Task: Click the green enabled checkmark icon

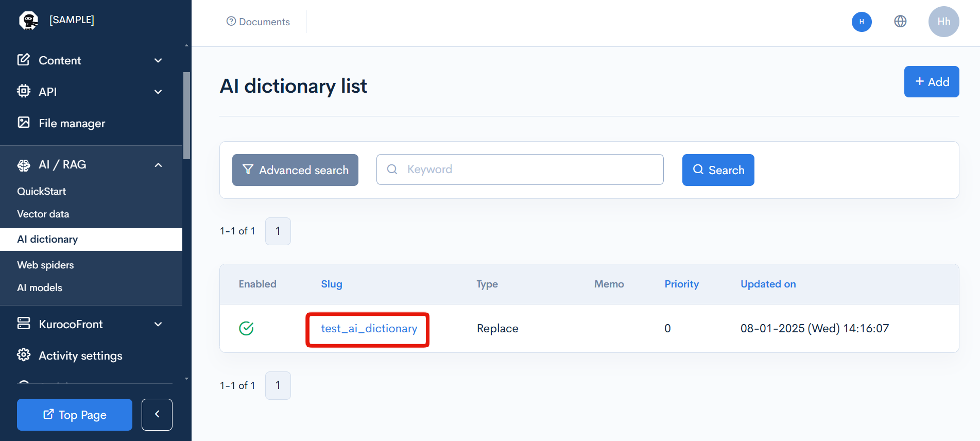Action: (247, 328)
